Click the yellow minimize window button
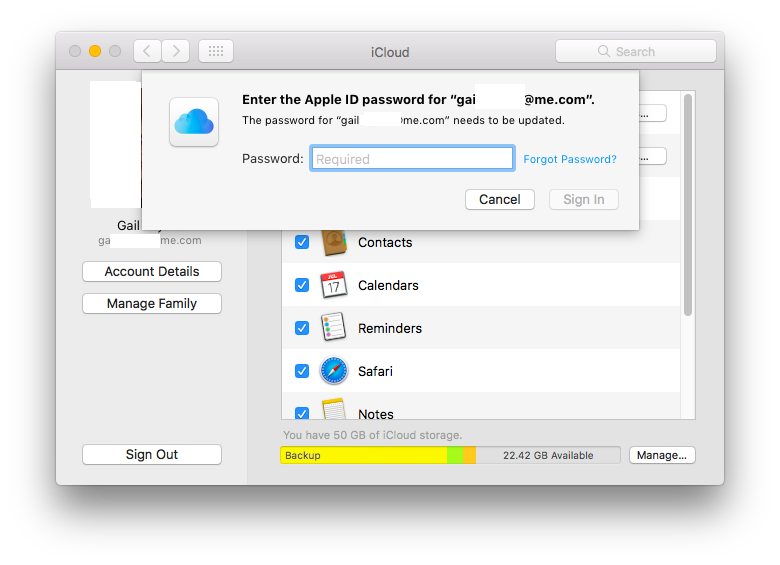 point(95,51)
